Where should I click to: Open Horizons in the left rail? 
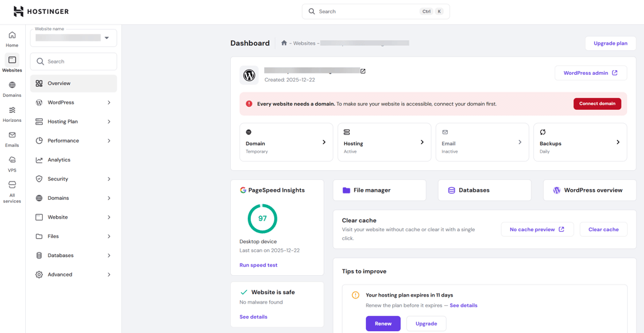click(x=12, y=114)
